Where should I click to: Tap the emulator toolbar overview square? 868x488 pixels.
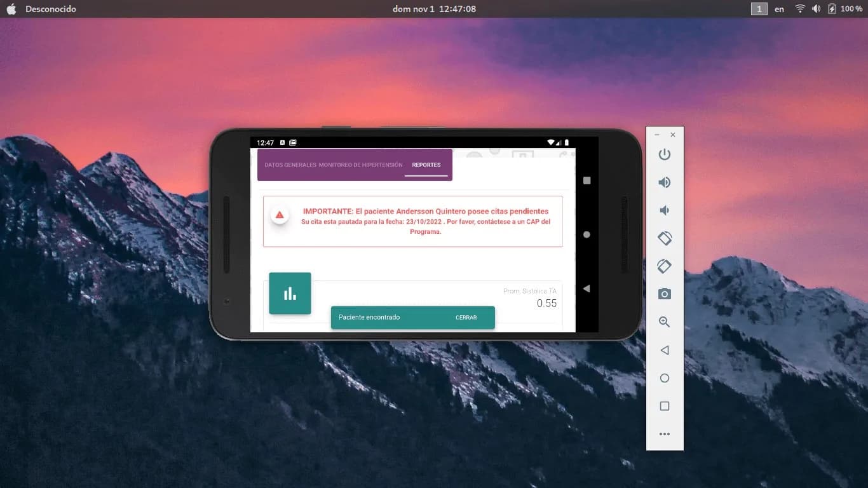(x=665, y=406)
